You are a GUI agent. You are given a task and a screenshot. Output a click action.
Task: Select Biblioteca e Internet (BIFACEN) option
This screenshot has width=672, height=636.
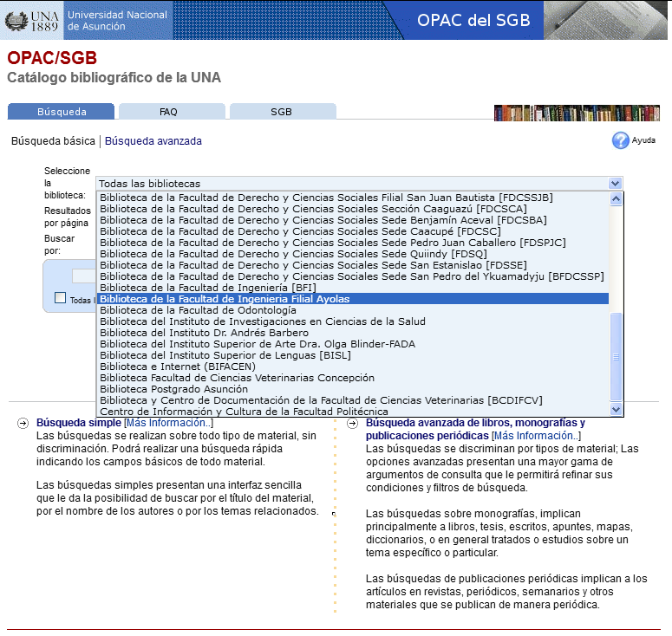coord(352,367)
